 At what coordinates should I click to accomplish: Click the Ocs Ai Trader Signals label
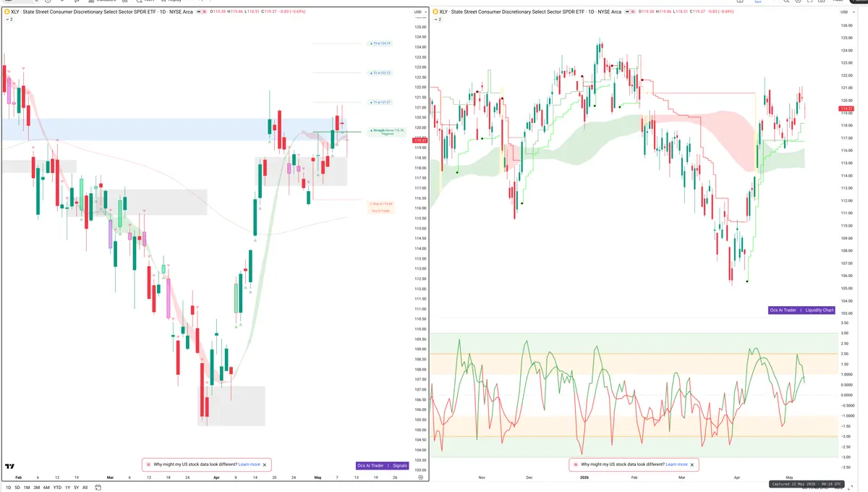(383, 465)
